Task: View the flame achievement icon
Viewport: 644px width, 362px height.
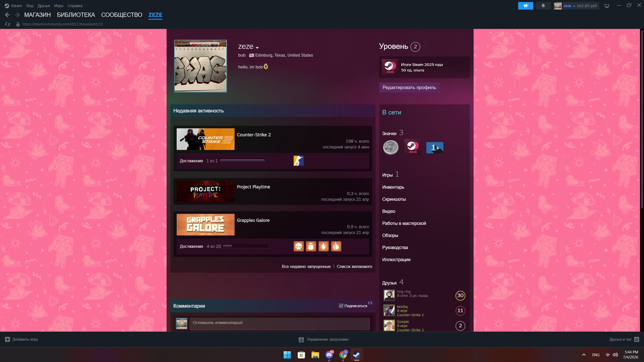Action: tap(324, 246)
